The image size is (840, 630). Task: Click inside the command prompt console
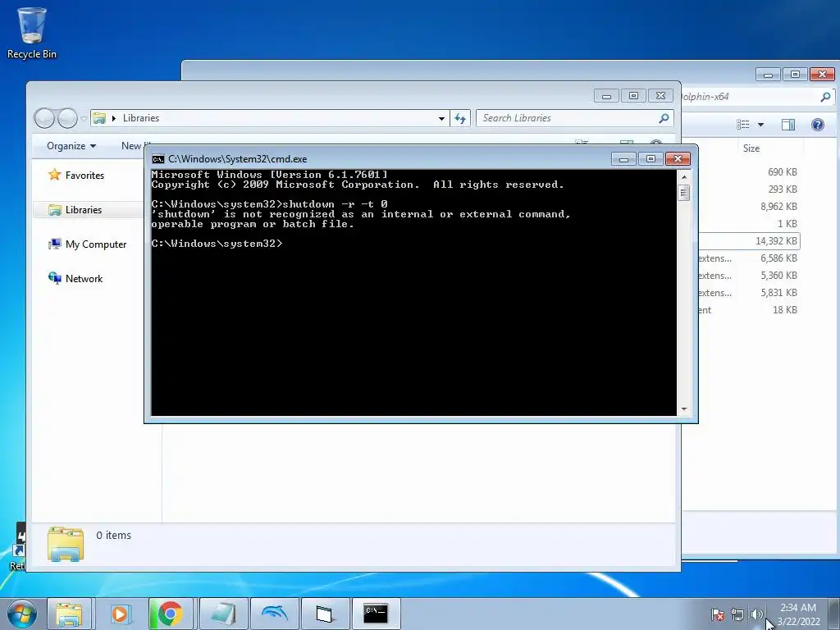tap(413, 293)
